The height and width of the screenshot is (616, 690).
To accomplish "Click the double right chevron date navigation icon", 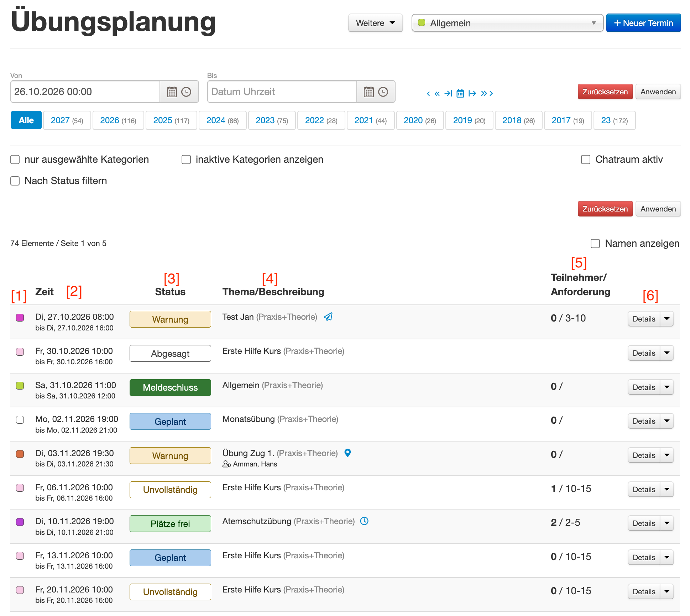I will coord(484,93).
